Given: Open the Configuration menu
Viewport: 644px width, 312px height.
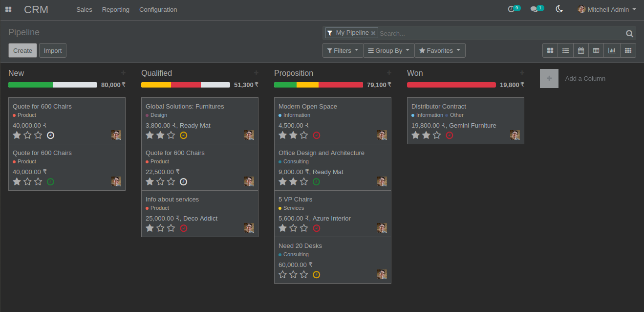Looking at the screenshot, I should point(158,9).
